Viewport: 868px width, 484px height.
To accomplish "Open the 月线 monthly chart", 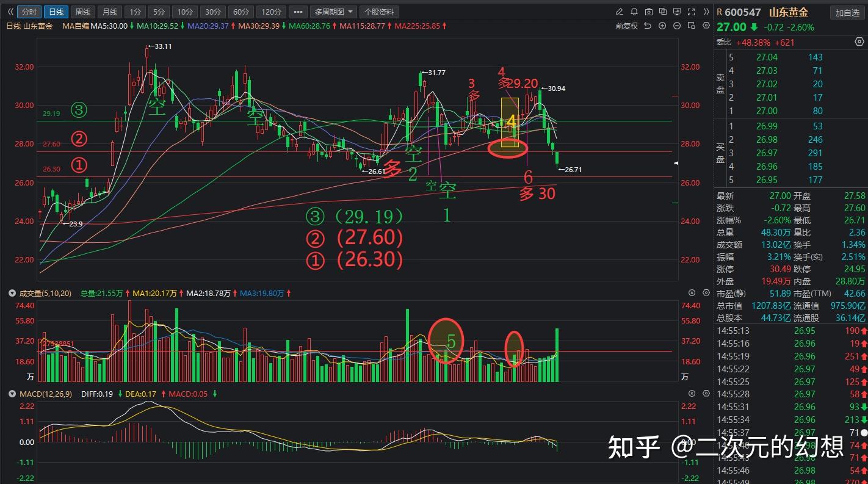I will 109,12.
